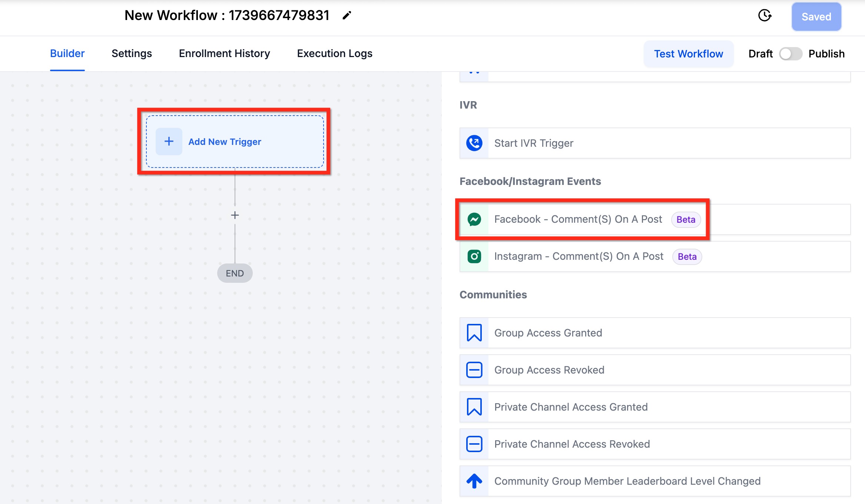This screenshot has width=865, height=504.
Task: Open the Execution Logs tab
Action: pyautogui.click(x=334, y=54)
